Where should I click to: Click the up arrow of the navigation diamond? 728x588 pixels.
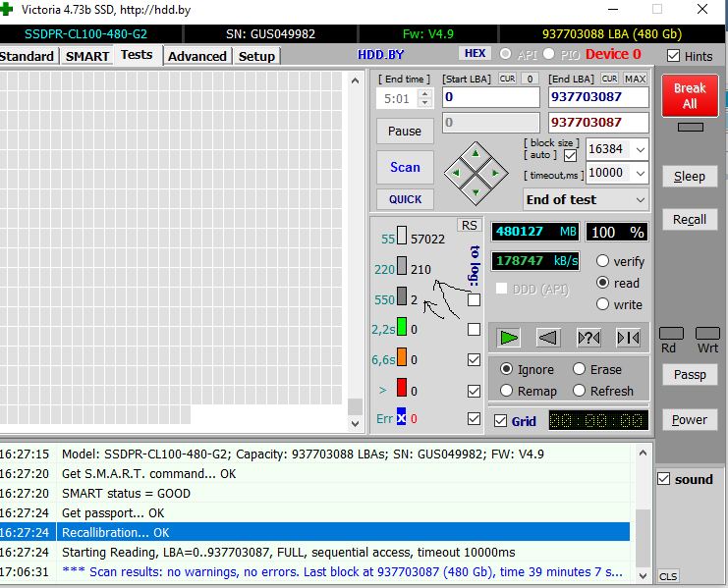[x=476, y=153]
